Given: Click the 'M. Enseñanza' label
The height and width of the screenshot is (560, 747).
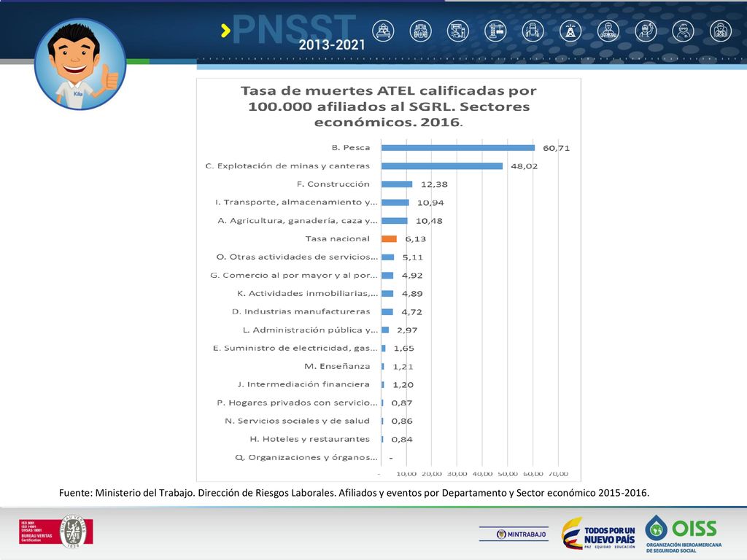Looking at the screenshot, I should point(337,366).
